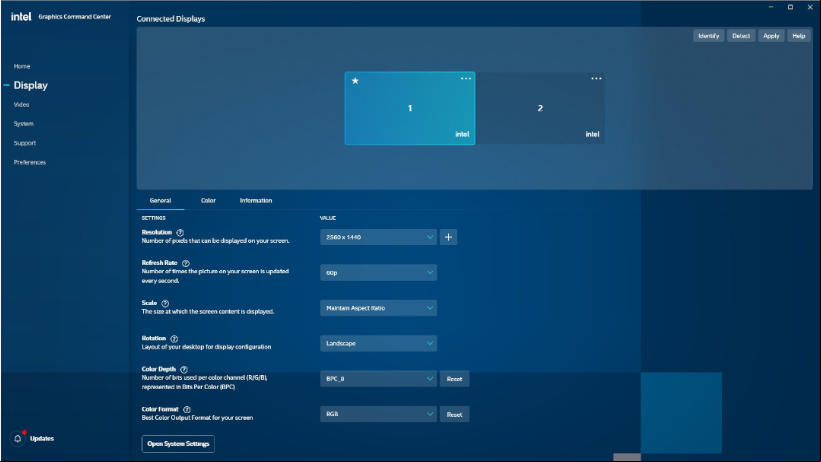Click the Updates label in the sidebar
The height and width of the screenshot is (462, 821).
(x=42, y=438)
